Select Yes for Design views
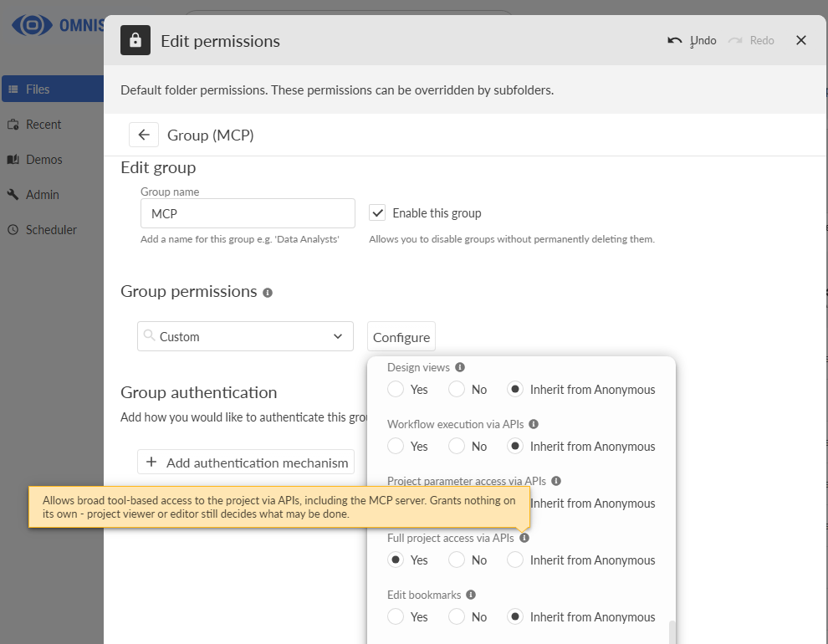Image resolution: width=828 pixels, height=644 pixels. [x=396, y=389]
